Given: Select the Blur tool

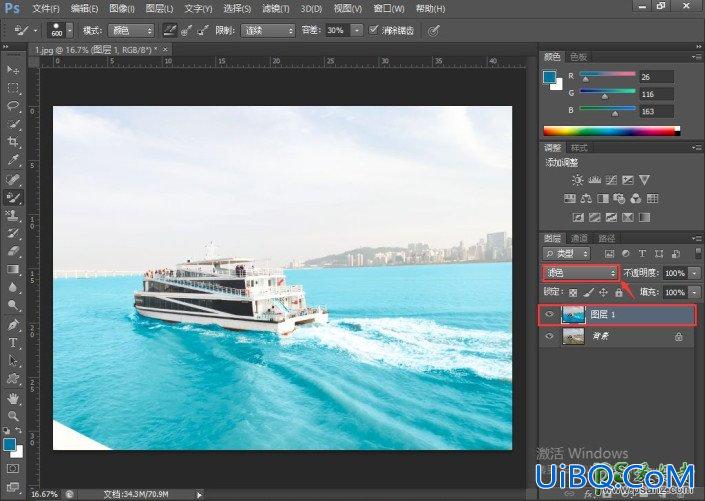Looking at the screenshot, I should click(x=13, y=287).
